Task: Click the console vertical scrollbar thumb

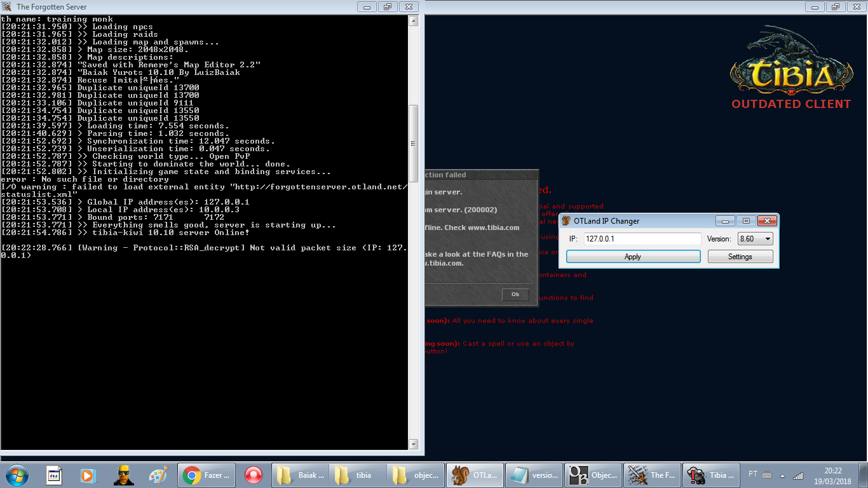Action: pos(414,144)
